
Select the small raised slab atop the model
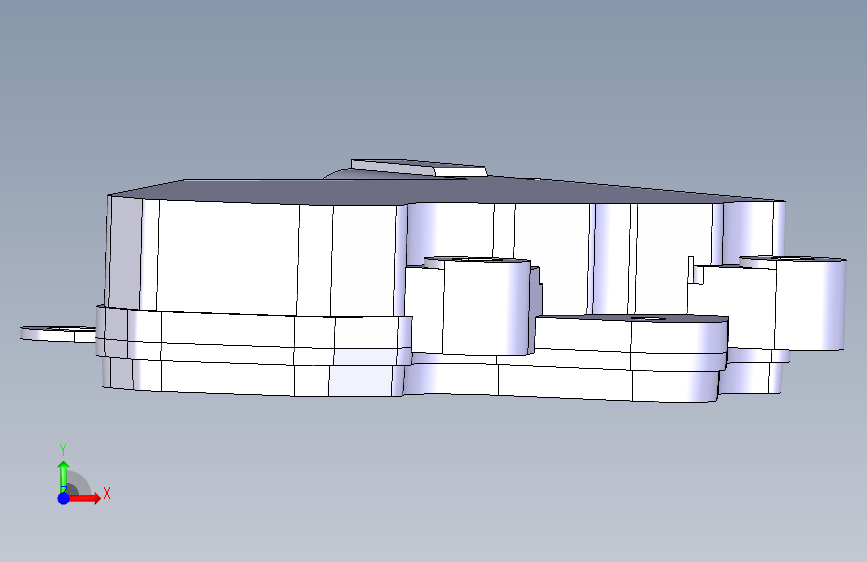pyautogui.click(x=419, y=167)
